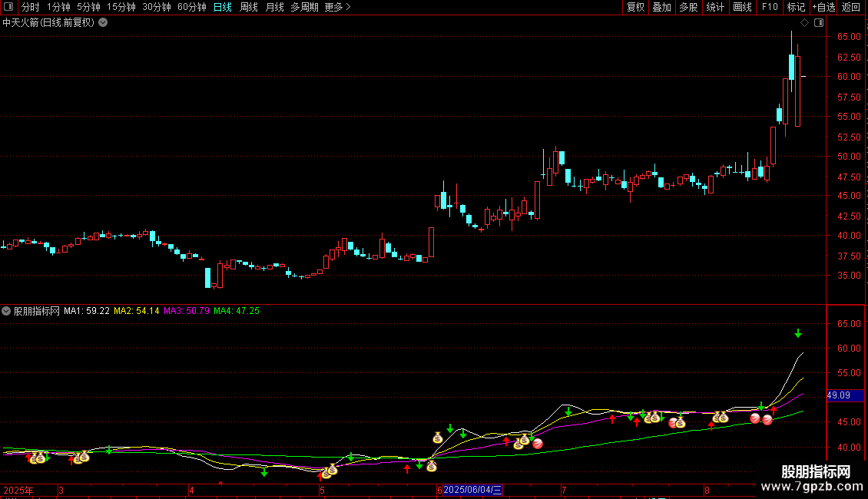The image size is (868, 499).
Task: Open F10 company information
Action: point(770,7)
